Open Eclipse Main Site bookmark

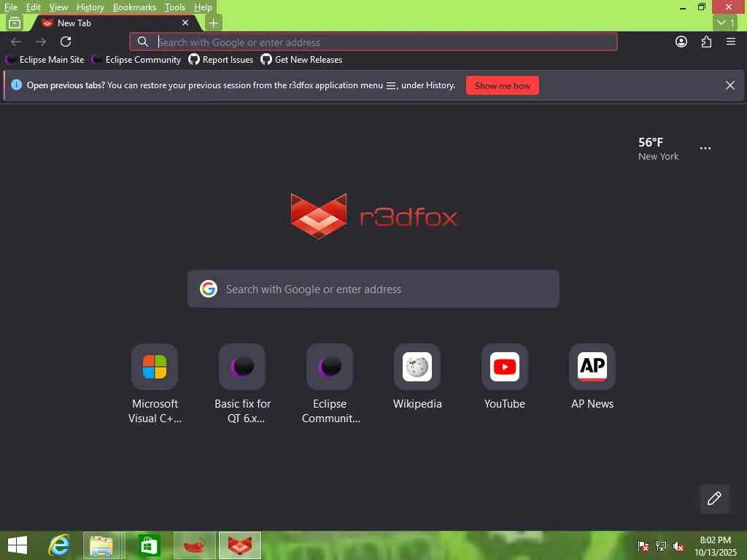[44, 60]
